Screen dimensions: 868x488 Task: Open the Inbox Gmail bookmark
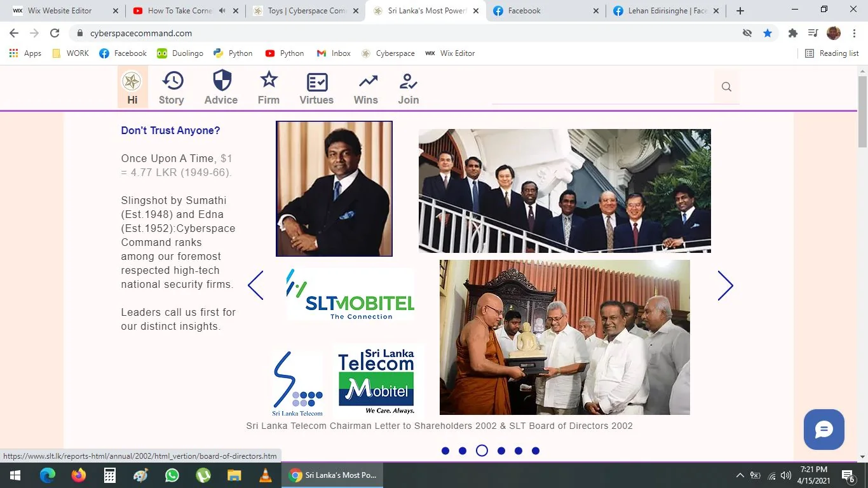click(334, 53)
